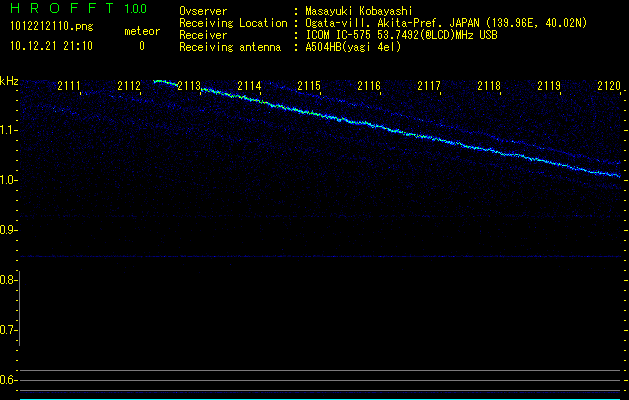Click the 2117 time marker
Screen dimensions: 629x400
tap(429, 86)
